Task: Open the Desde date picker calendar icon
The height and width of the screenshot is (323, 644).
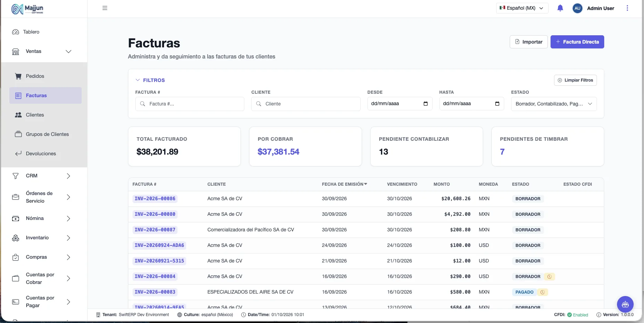Action: [x=425, y=104]
